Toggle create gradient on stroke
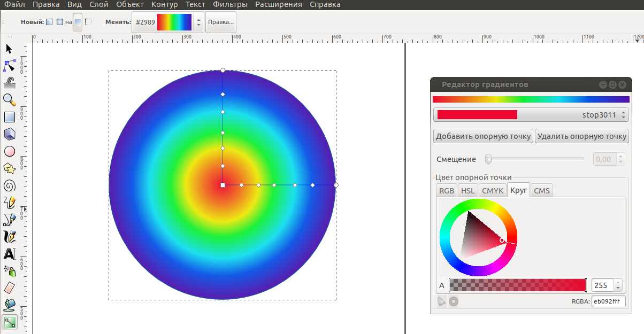This screenshot has height=334, width=644. pyautogui.click(x=88, y=22)
